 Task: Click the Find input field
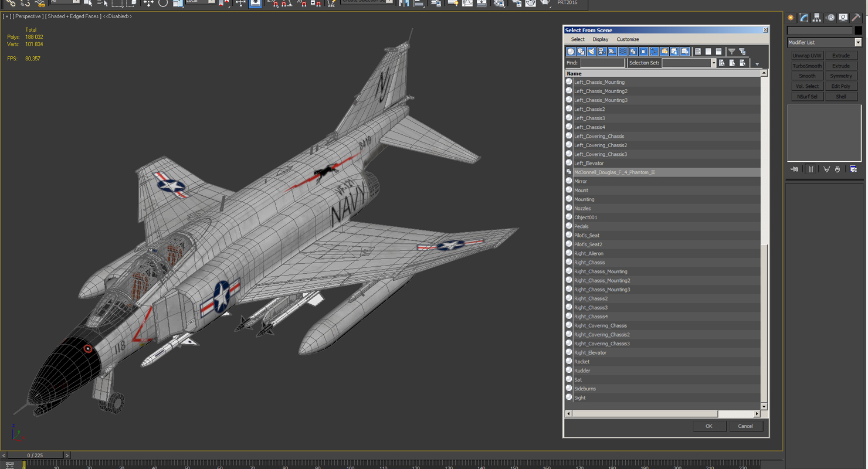tap(602, 63)
